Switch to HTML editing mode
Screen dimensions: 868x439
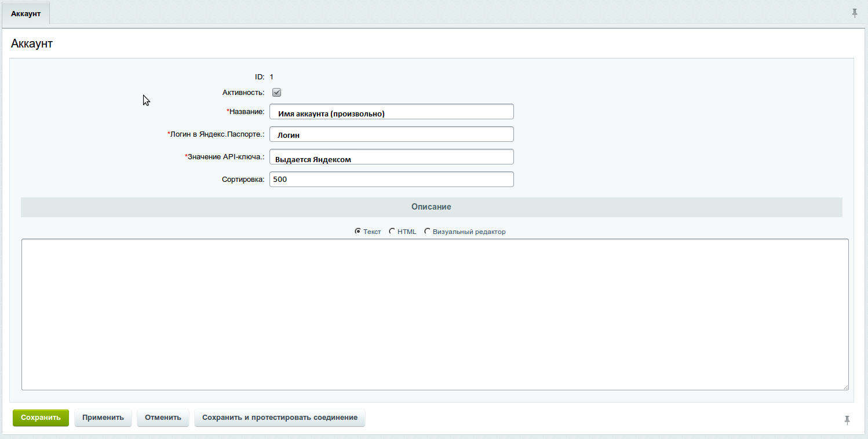pyautogui.click(x=392, y=231)
